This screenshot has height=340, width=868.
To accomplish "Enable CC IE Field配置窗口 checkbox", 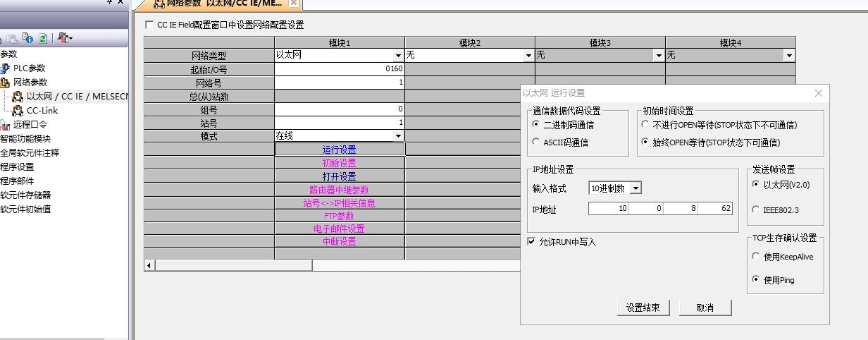I will [x=148, y=25].
